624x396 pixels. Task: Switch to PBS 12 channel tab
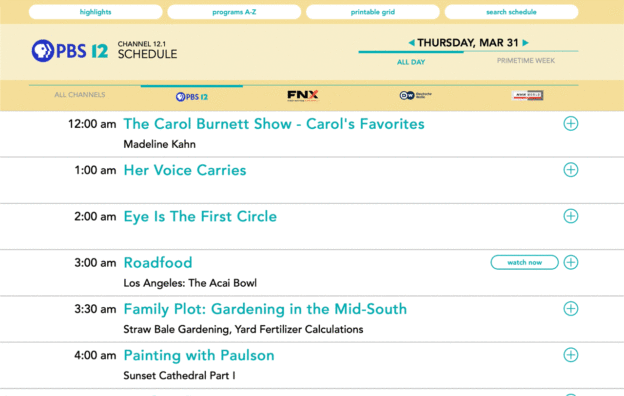point(192,97)
